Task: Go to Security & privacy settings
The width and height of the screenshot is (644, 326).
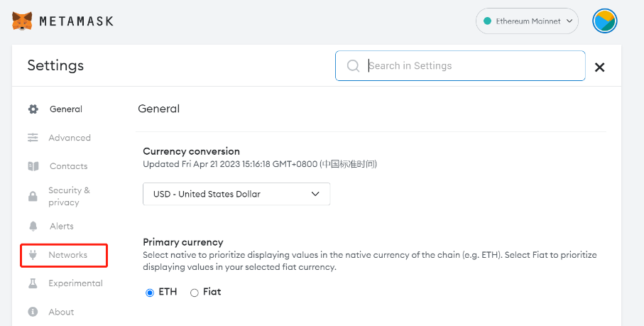Action: click(x=69, y=196)
